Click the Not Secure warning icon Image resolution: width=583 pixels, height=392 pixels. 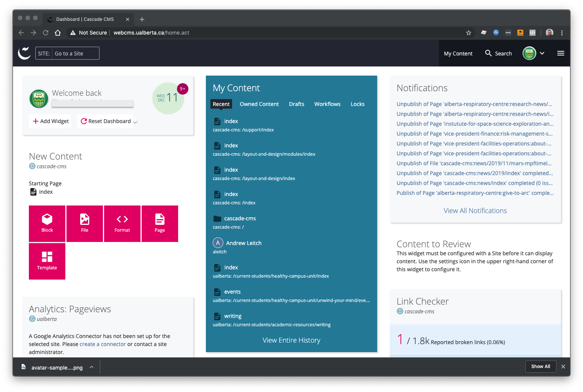click(73, 33)
